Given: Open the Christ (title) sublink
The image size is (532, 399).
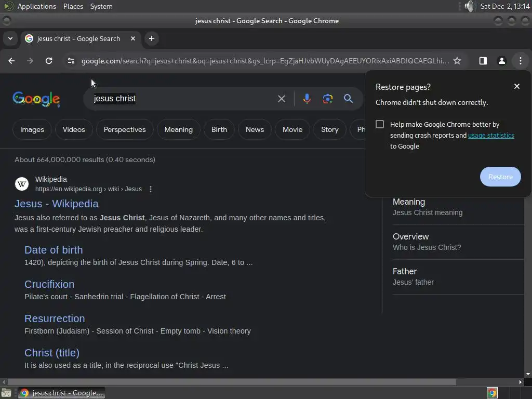Looking at the screenshot, I should click(x=52, y=353).
